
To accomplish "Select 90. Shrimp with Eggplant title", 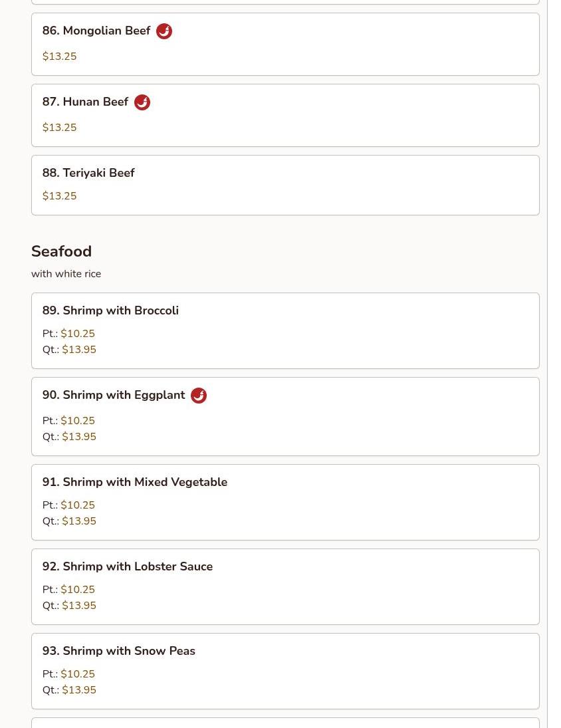I will pos(114,396).
